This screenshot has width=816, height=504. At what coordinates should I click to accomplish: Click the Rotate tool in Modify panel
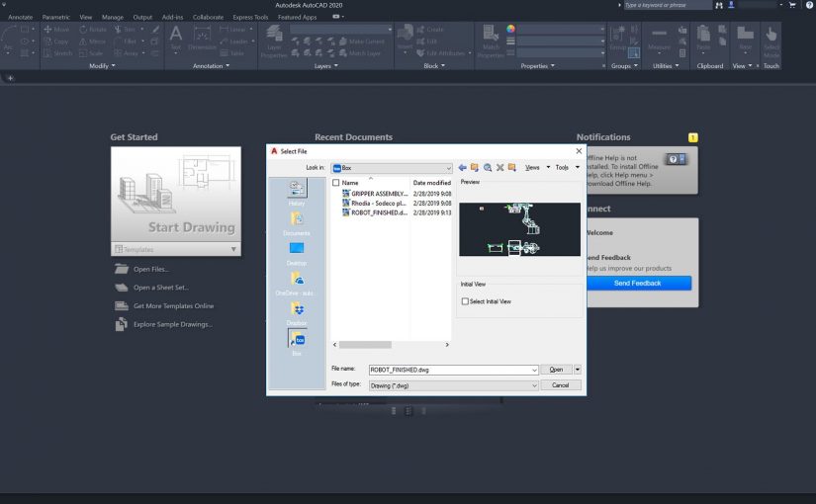point(93,29)
